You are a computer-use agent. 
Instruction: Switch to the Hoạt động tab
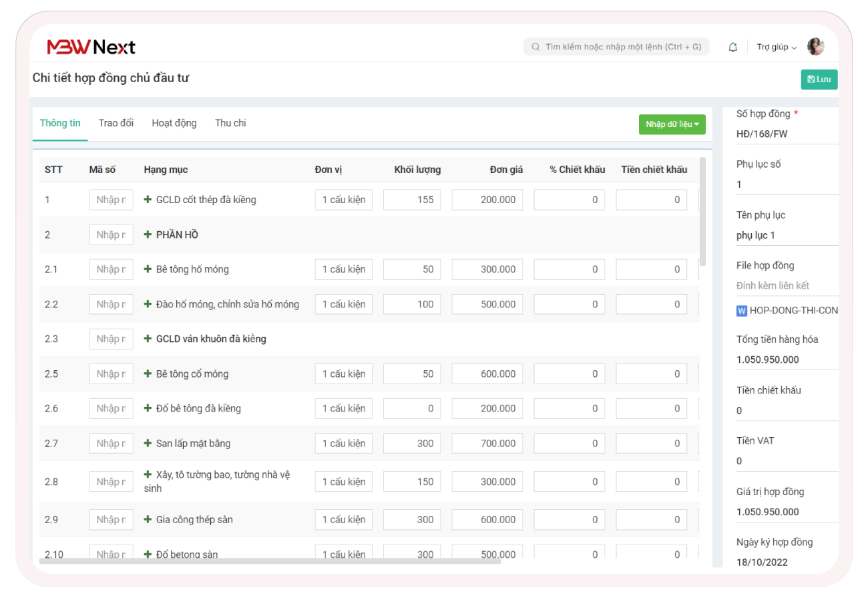(174, 123)
